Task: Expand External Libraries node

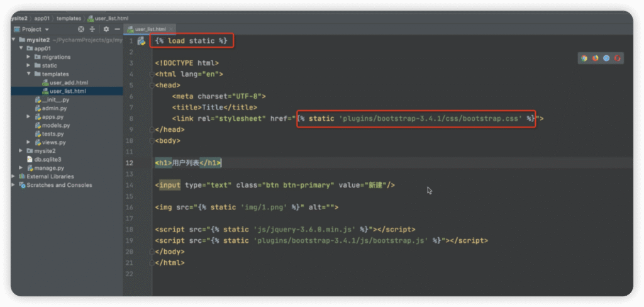Action: (x=13, y=177)
